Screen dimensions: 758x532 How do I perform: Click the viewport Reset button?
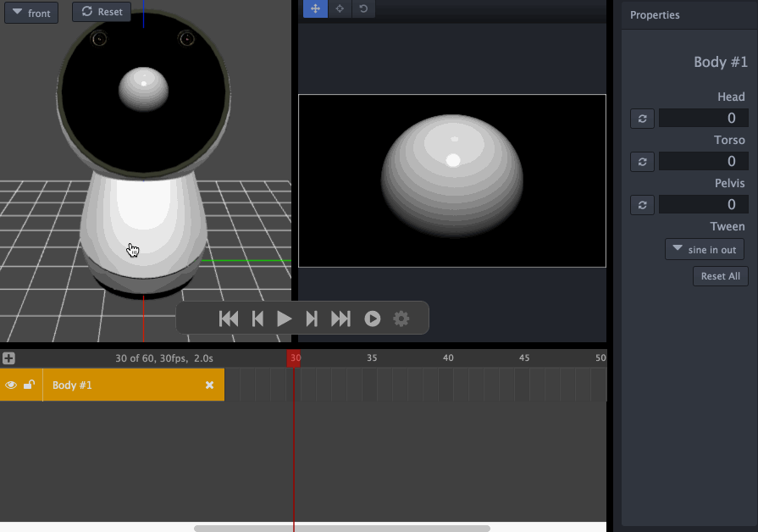coord(102,12)
